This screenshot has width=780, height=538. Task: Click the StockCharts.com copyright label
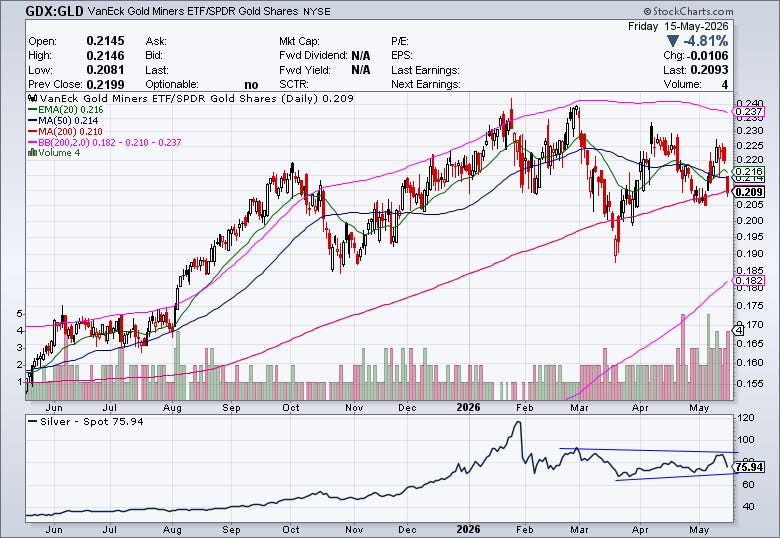[x=687, y=11]
